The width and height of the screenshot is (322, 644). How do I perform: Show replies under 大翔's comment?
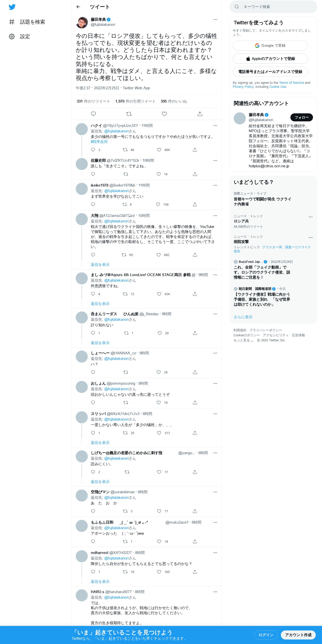click(100, 265)
